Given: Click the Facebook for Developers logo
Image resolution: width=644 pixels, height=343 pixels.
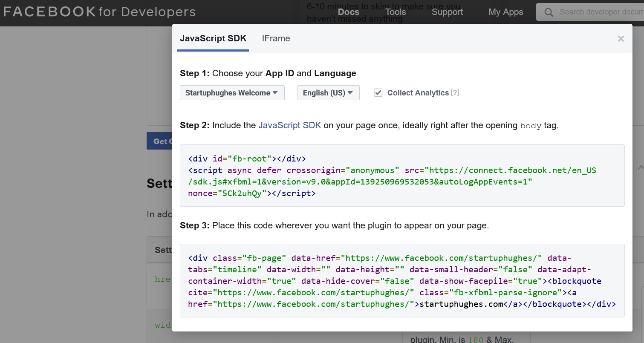Looking at the screenshot, I should point(99,12).
